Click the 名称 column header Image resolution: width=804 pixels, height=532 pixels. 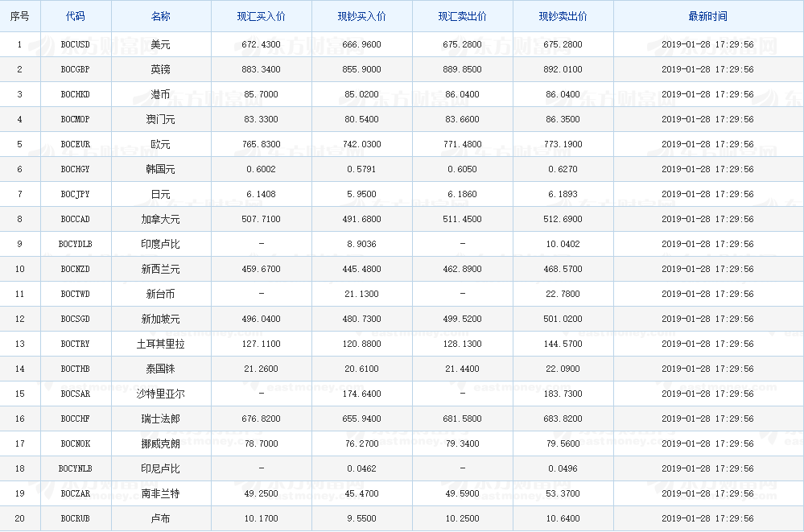(x=160, y=16)
